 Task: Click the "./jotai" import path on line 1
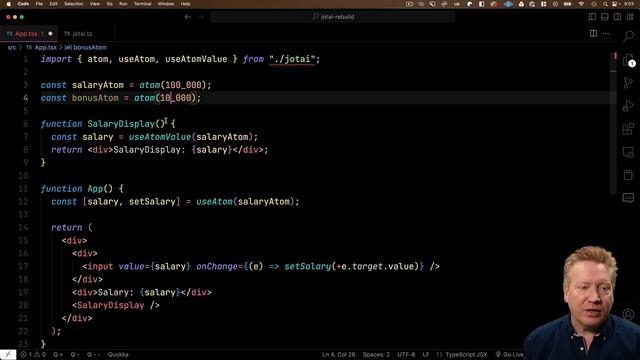point(292,59)
